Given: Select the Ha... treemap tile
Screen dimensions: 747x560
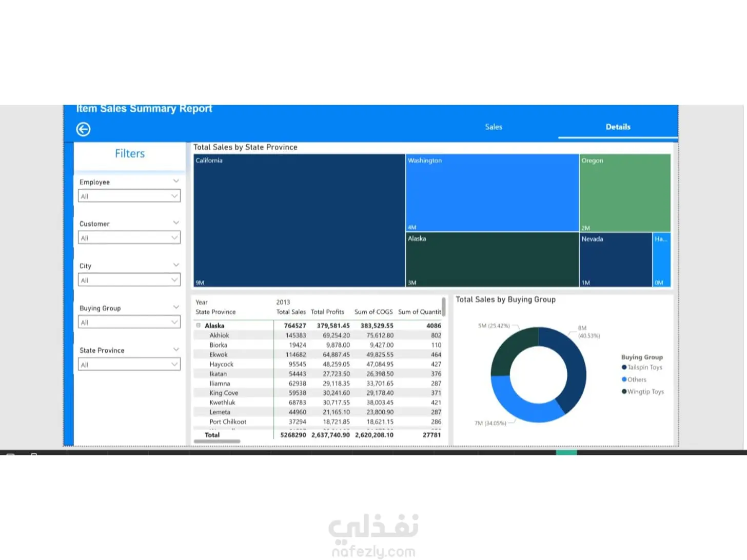Looking at the screenshot, I should coord(662,260).
